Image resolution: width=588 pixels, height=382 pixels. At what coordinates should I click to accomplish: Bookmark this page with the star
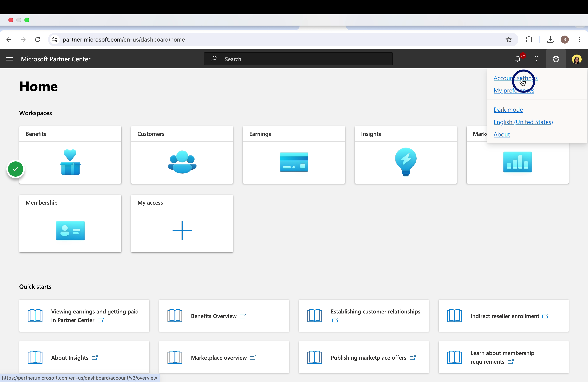pyautogui.click(x=509, y=40)
